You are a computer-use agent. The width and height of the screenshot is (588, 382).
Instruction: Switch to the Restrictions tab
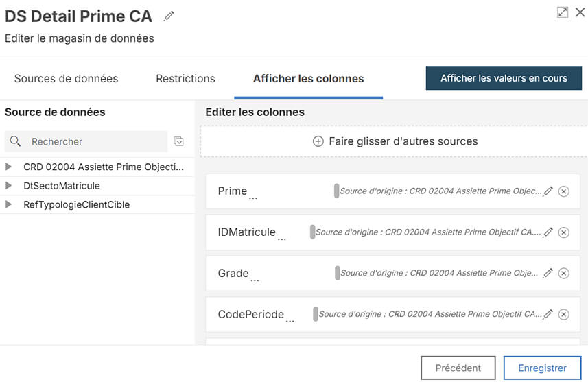[185, 78]
